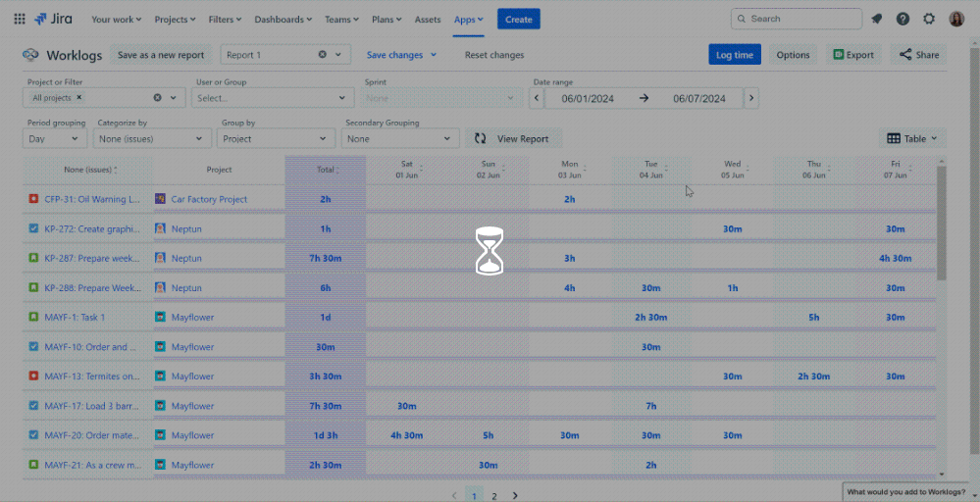Viewport: 980px width, 502px height.
Task: Click the Car Factory Project icon
Action: [160, 199]
